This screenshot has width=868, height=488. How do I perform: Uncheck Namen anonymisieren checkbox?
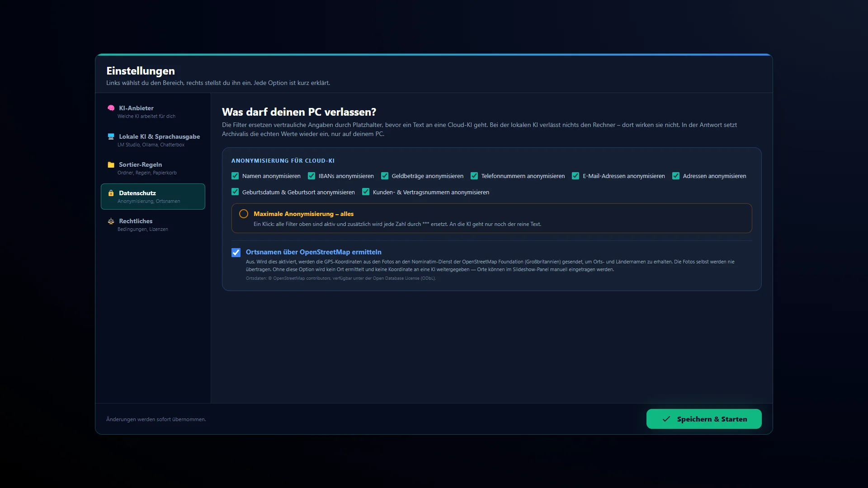point(235,176)
